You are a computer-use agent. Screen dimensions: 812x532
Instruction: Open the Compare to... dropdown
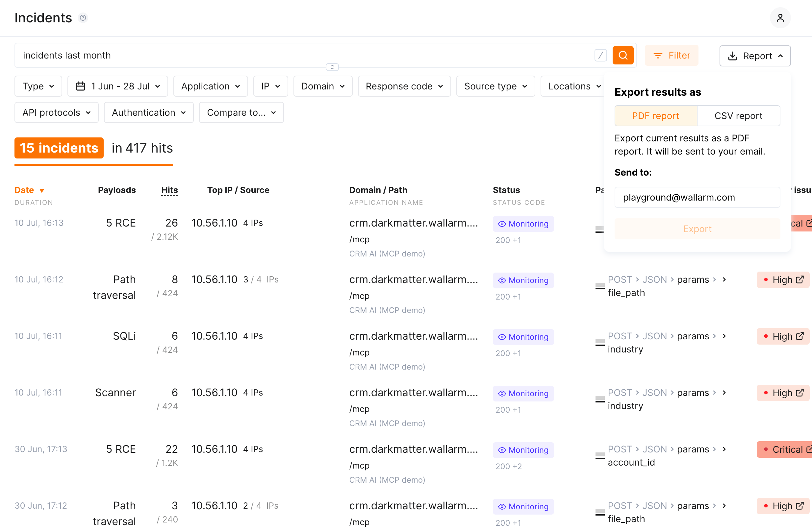point(241,112)
